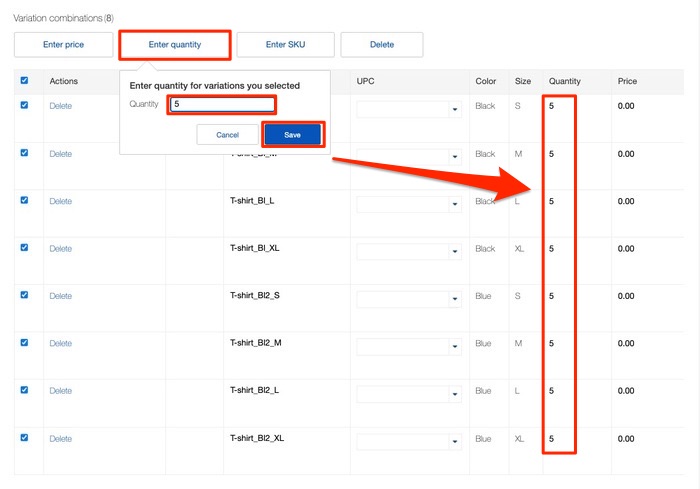
Task: Toggle the select-all checkbox in table header
Action: [25, 81]
